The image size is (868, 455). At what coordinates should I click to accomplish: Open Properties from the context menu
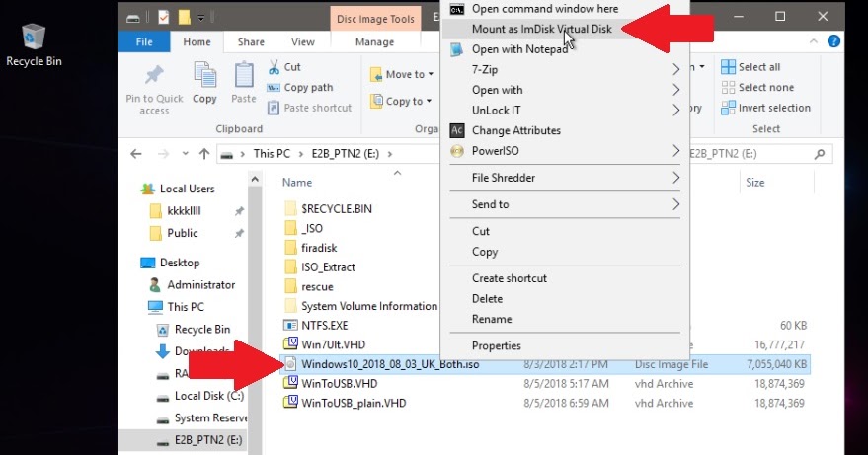click(x=565, y=346)
